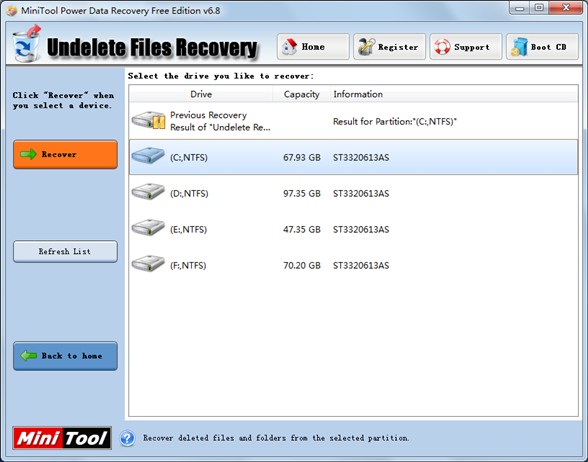This screenshot has width=588, height=462.
Task: Select the E: drive icon
Action: point(148,227)
